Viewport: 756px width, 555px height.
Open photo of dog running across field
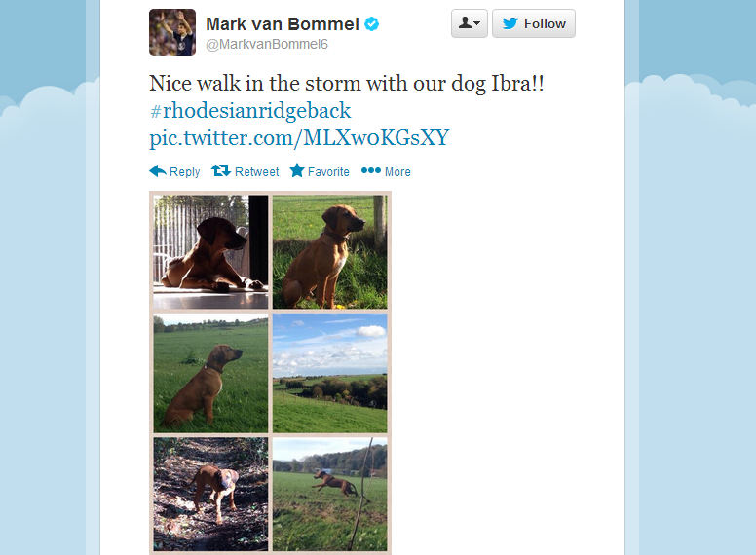pos(329,494)
